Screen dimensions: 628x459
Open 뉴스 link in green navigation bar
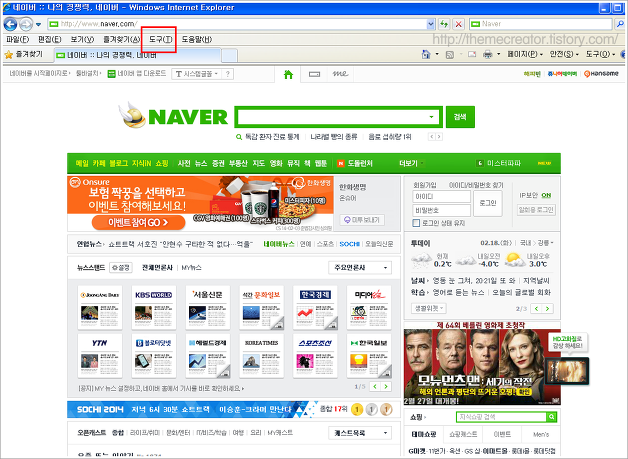pos(201,163)
